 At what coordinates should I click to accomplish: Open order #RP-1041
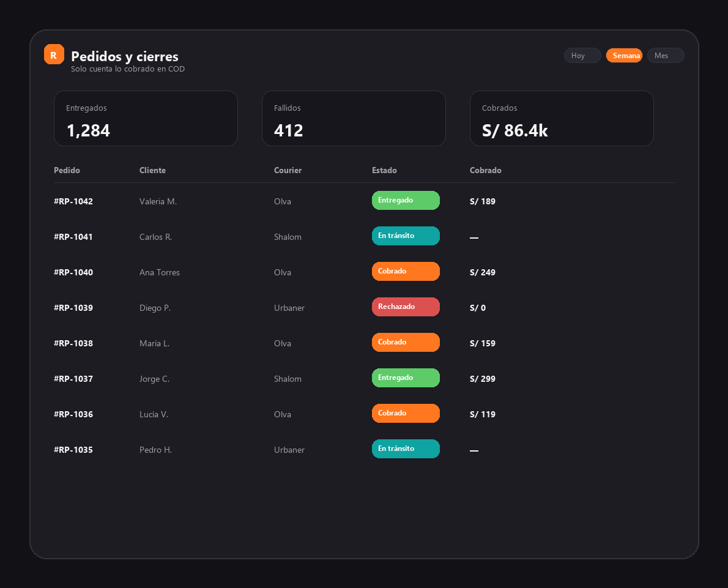pos(73,237)
